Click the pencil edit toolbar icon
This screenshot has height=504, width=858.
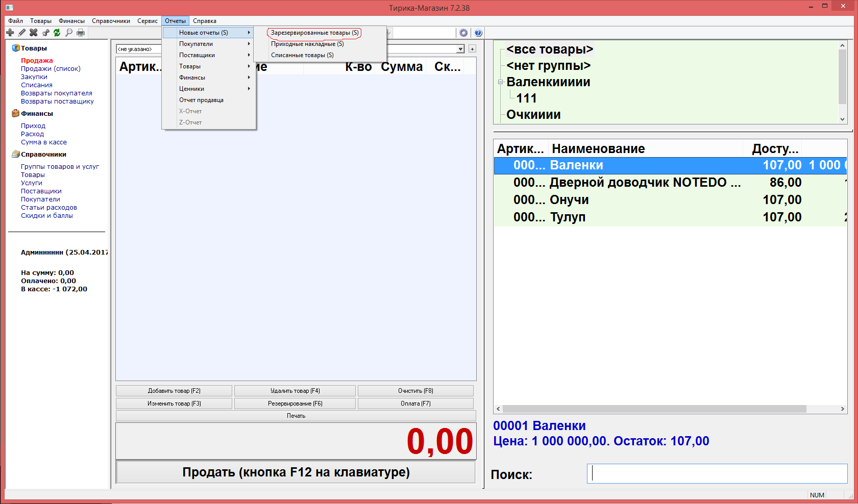coord(22,33)
